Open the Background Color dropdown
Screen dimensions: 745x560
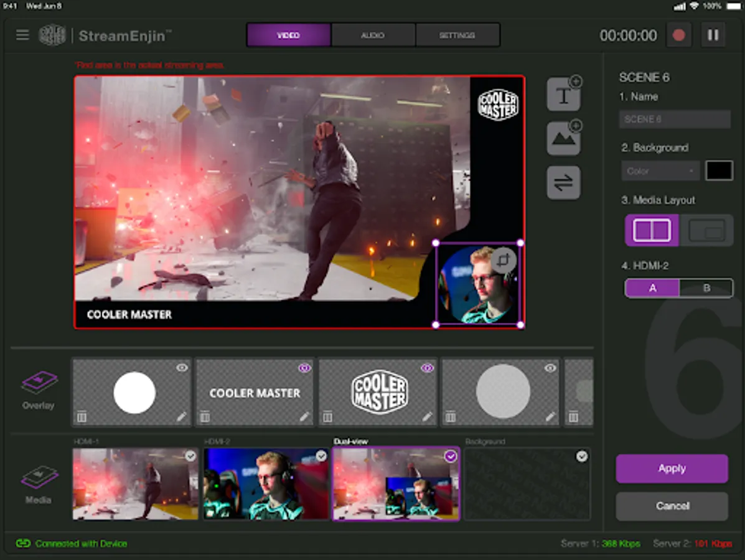[x=660, y=171]
